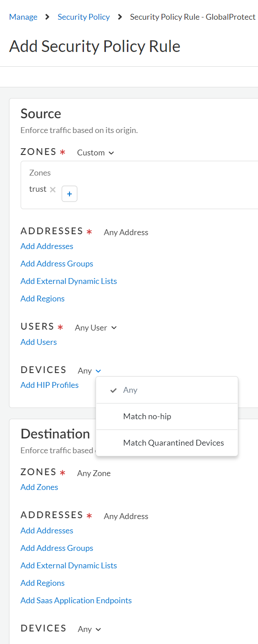Click Add Address Groups under Destination
The image size is (258, 644).
[x=57, y=548]
